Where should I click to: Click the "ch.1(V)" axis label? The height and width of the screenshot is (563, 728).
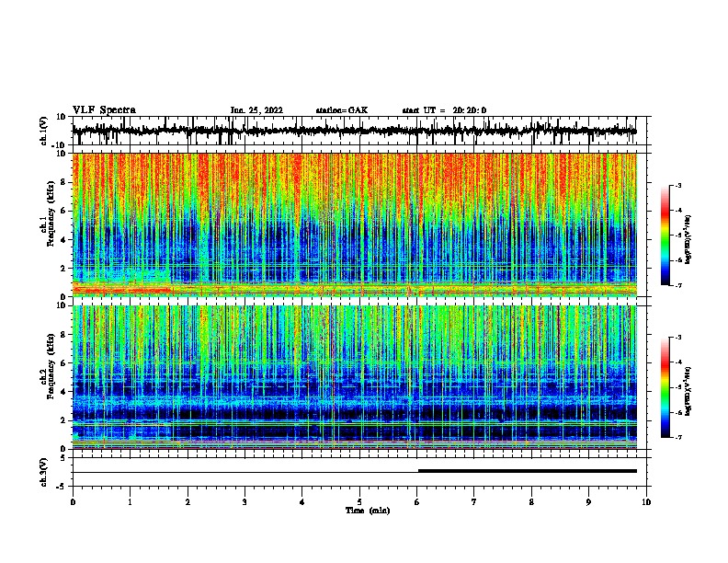[x=44, y=131]
